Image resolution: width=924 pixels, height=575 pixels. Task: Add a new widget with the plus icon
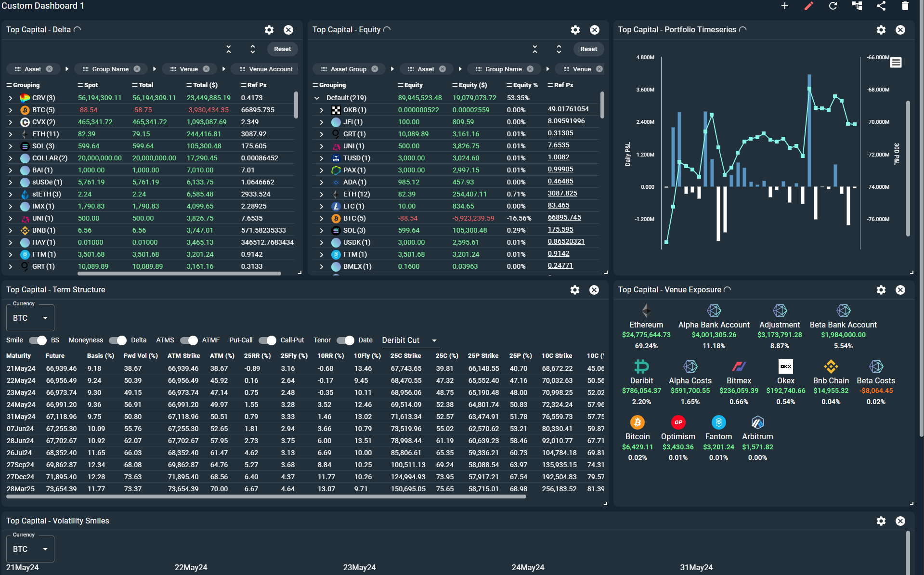point(785,6)
